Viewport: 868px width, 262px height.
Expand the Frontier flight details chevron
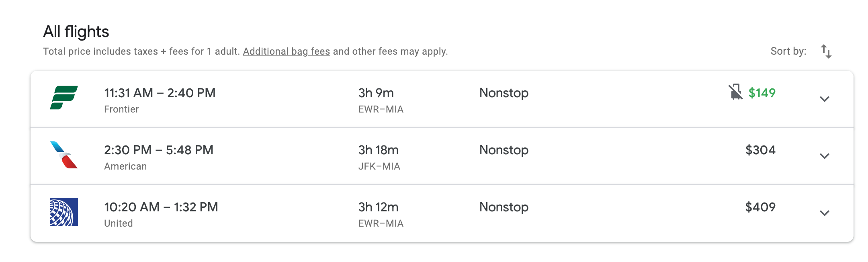click(x=824, y=99)
